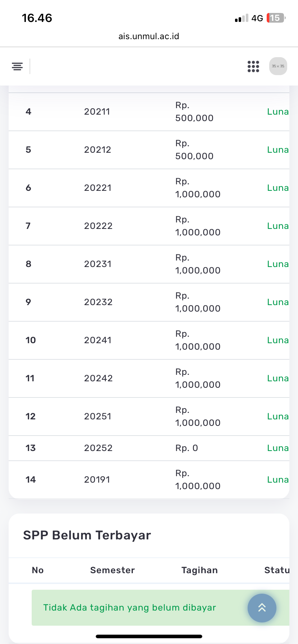Tap the battery indicator in status bar
298x644 pixels.
pos(275,18)
